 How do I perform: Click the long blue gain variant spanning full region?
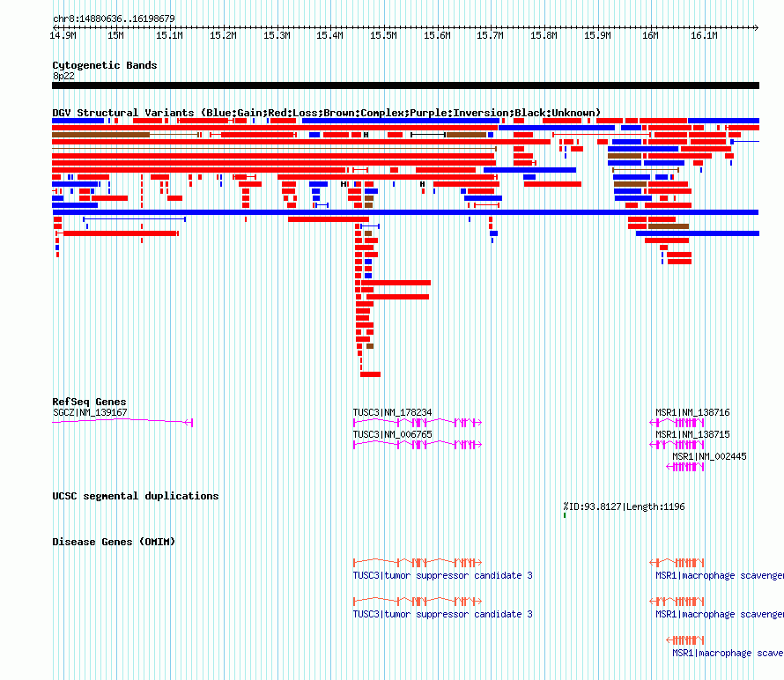(x=405, y=212)
